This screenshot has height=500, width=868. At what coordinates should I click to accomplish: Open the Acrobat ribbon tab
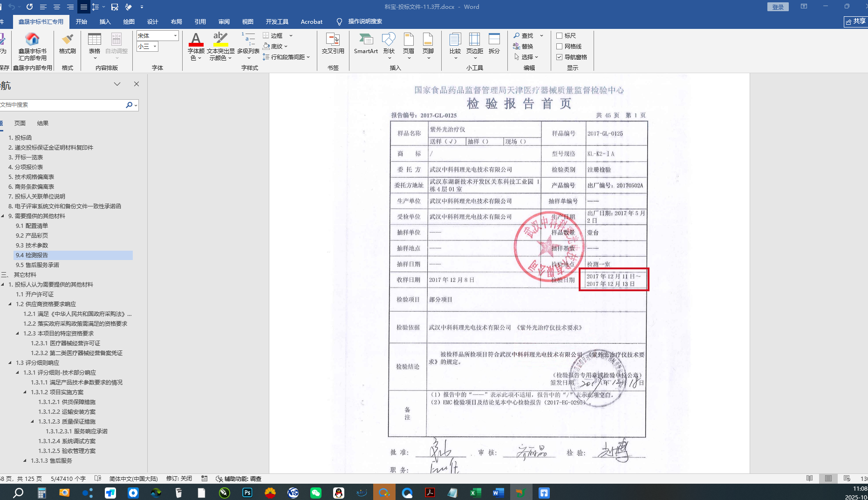pyautogui.click(x=312, y=21)
